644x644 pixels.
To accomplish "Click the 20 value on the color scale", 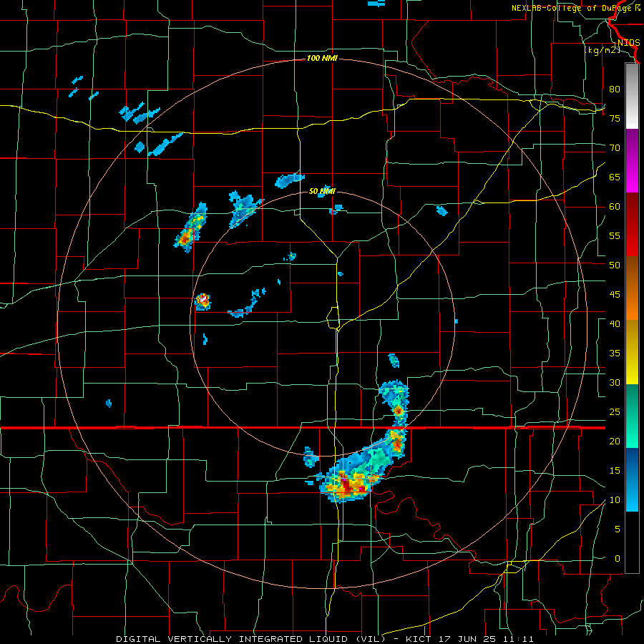I will click(x=615, y=441).
